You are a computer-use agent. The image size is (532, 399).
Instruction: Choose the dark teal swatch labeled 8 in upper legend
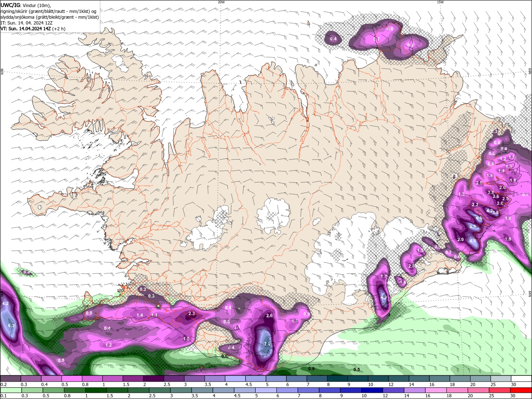[x=337, y=379]
